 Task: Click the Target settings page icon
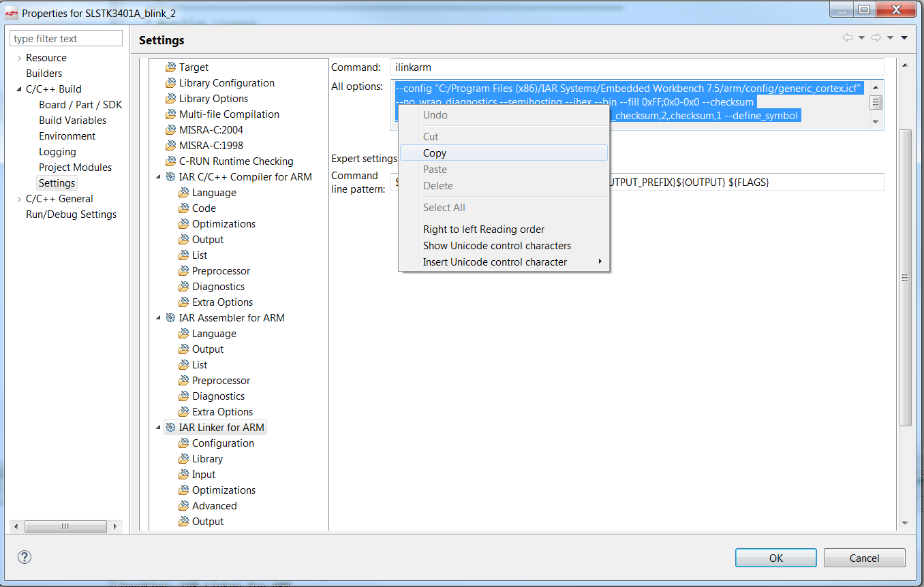170,67
